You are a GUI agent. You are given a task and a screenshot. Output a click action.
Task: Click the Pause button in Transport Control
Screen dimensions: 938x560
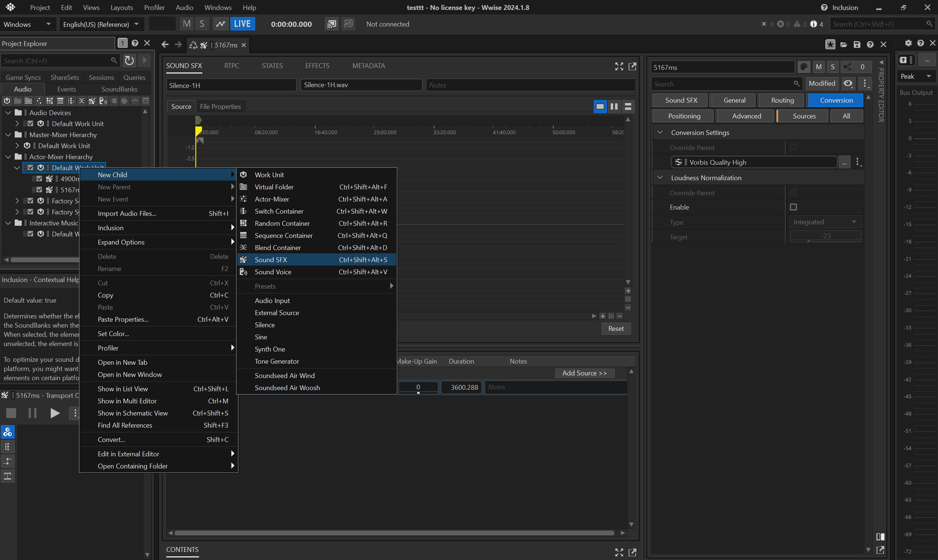(32, 413)
